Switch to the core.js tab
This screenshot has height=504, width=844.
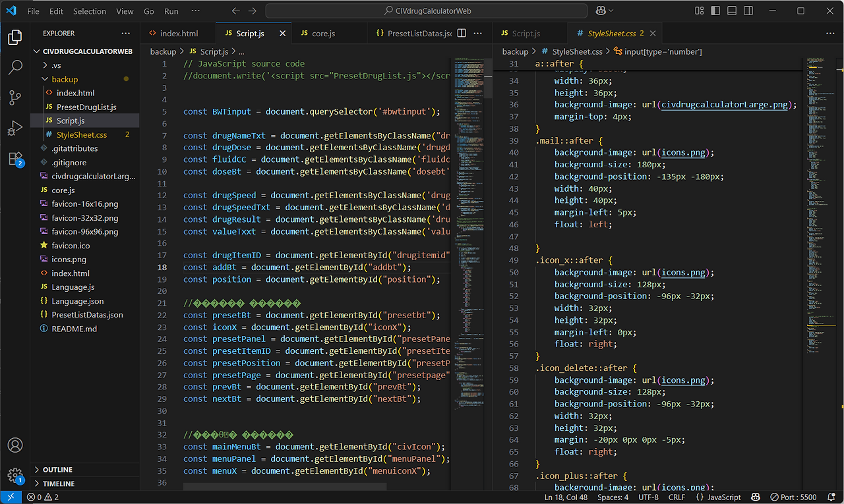[x=323, y=33]
